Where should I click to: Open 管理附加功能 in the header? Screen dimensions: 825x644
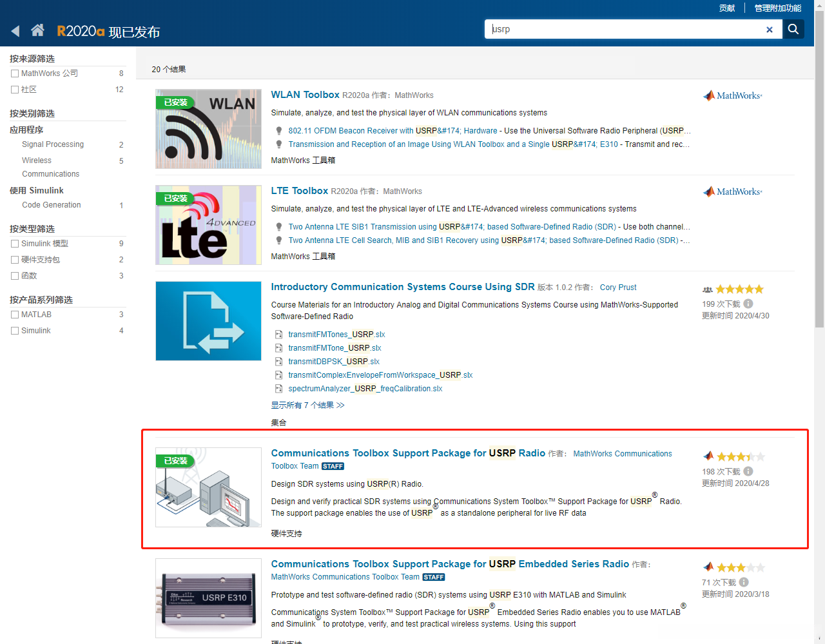click(x=778, y=8)
